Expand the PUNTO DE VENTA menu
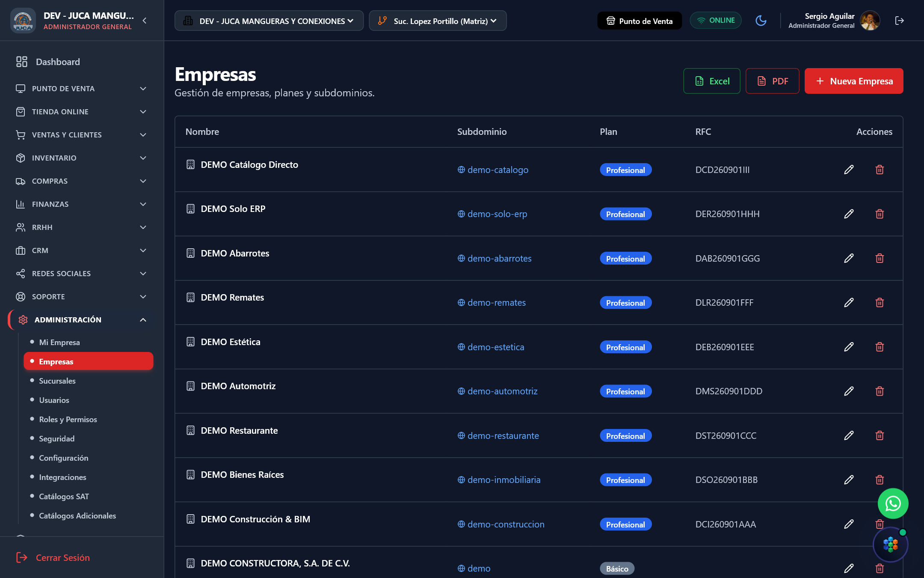The image size is (924, 578). [x=81, y=89]
